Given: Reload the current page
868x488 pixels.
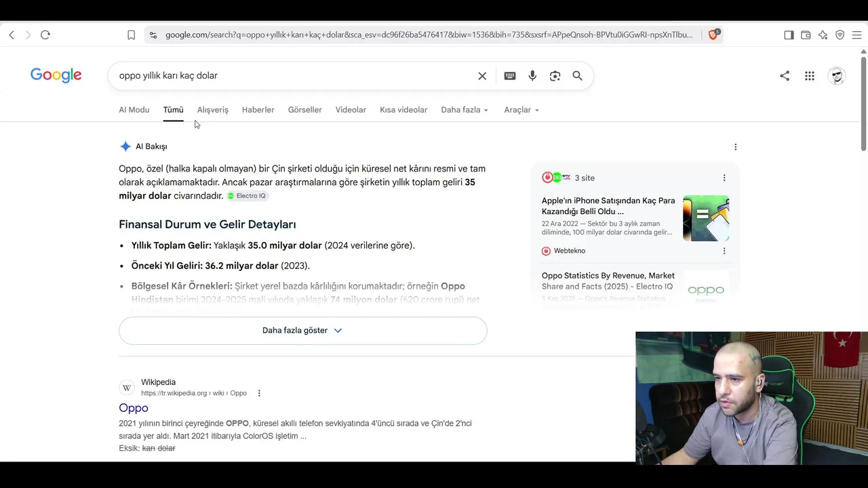Looking at the screenshot, I should 45,35.
